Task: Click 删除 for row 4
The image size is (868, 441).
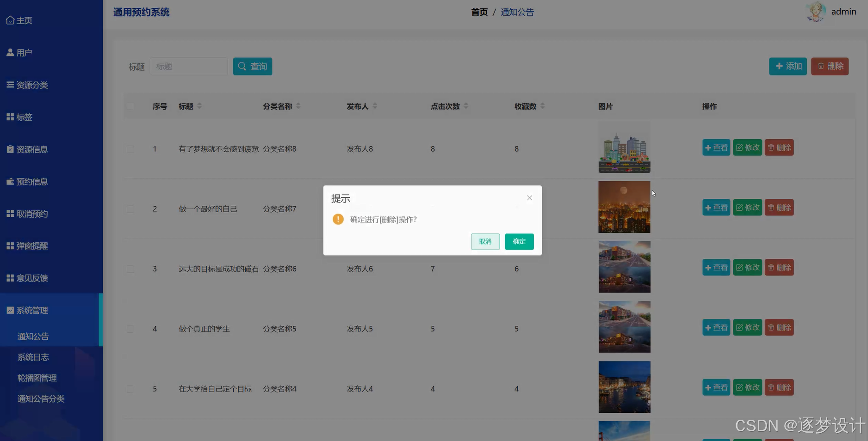Action: point(779,327)
